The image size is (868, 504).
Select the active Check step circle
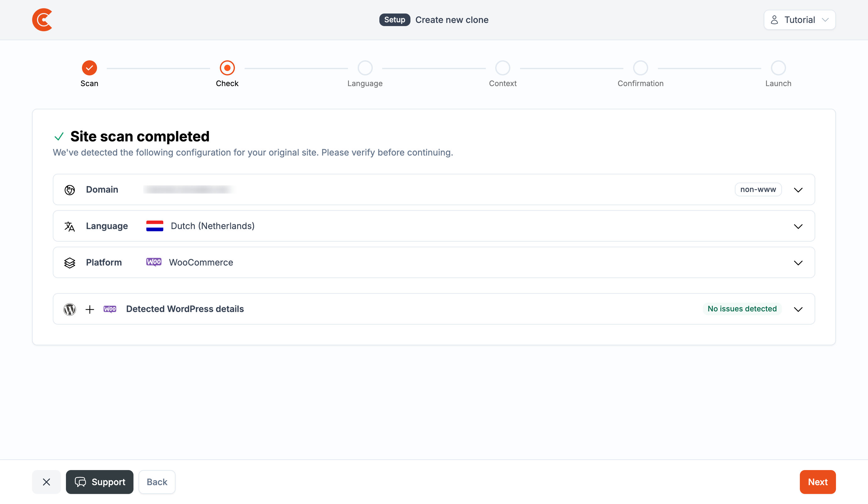[x=227, y=68]
